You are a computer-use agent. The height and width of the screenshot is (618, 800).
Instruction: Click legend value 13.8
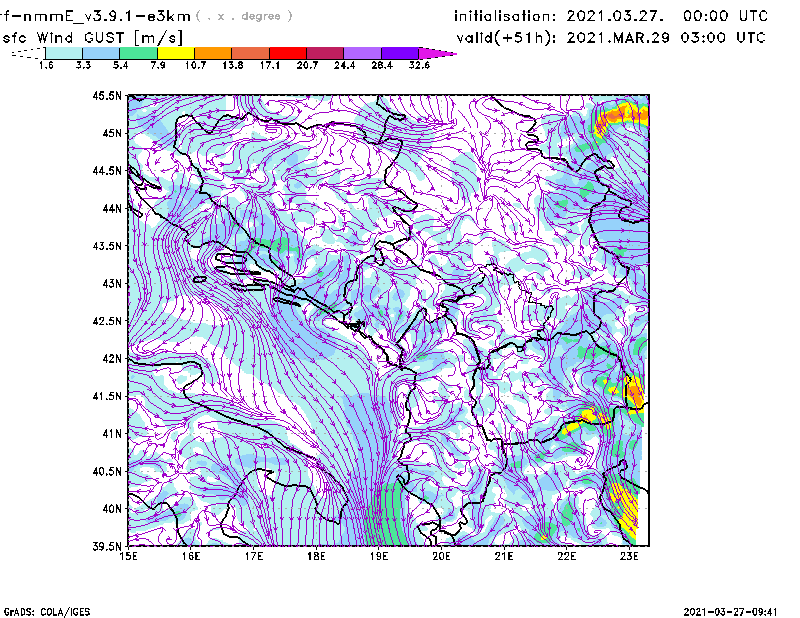(x=233, y=65)
